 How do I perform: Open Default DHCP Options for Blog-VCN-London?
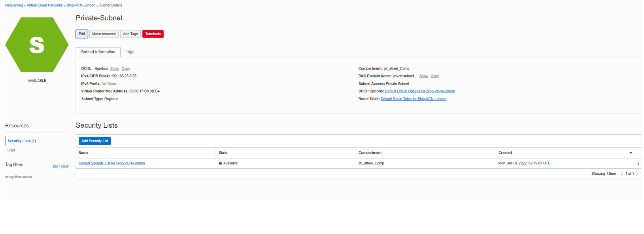pyautogui.click(x=419, y=91)
